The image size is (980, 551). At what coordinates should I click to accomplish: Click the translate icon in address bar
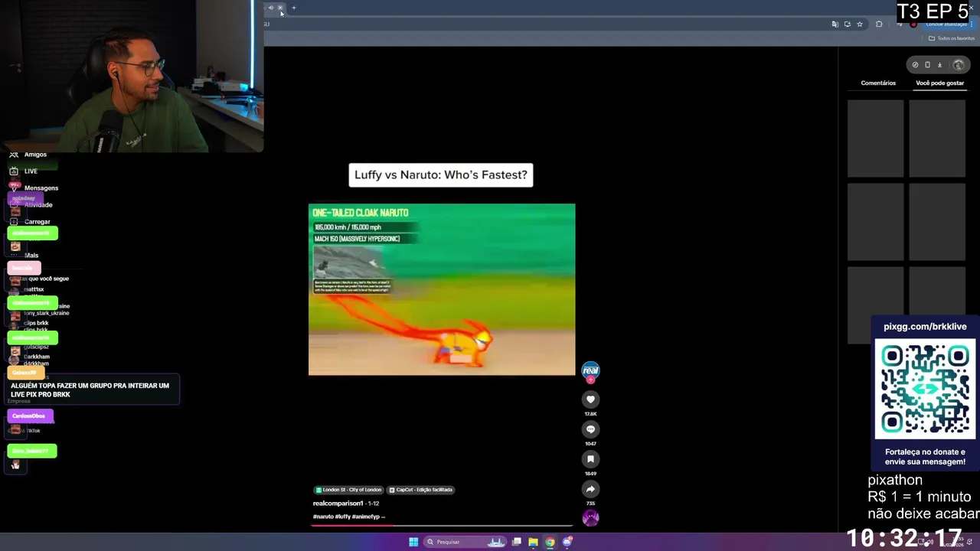835,24
